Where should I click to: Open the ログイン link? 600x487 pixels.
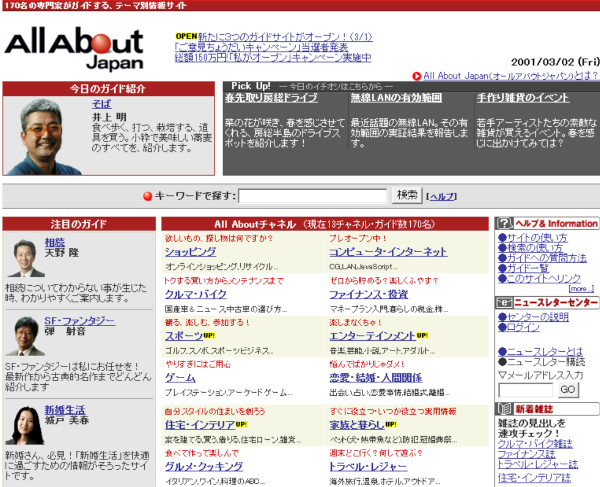[518, 327]
